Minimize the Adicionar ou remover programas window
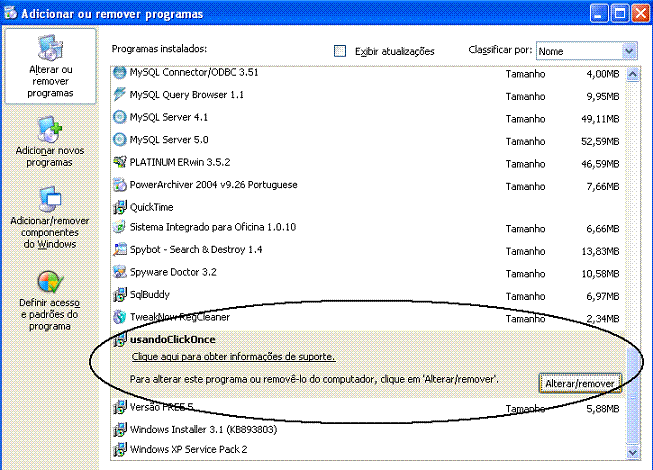The width and height of the screenshot is (653, 470). pyautogui.click(x=598, y=13)
